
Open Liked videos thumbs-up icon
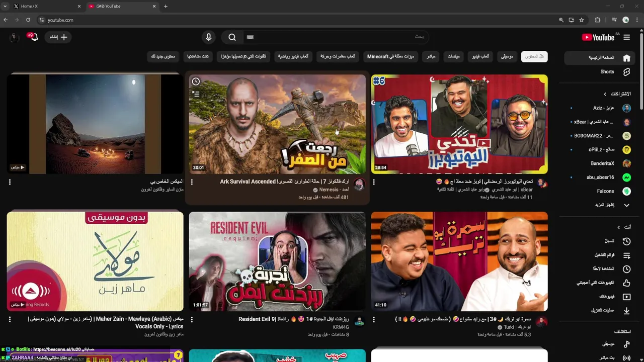(626, 283)
